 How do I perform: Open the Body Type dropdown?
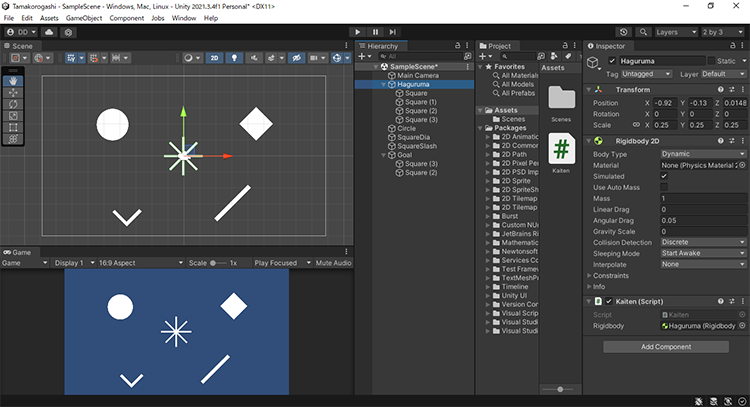(702, 154)
